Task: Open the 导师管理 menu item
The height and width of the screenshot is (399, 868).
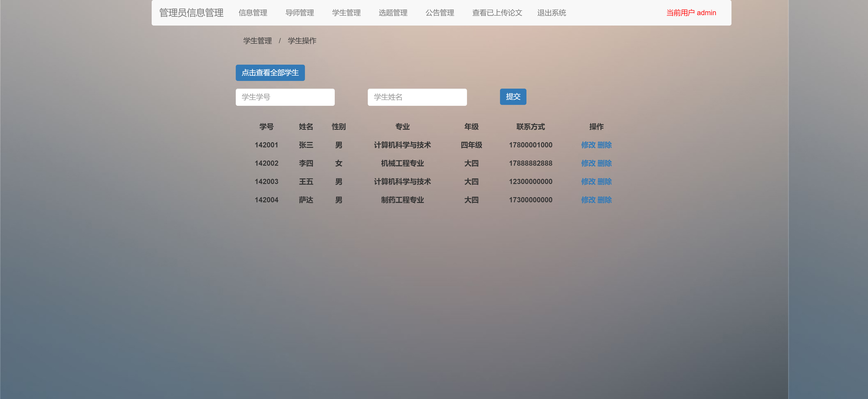Action: [299, 13]
